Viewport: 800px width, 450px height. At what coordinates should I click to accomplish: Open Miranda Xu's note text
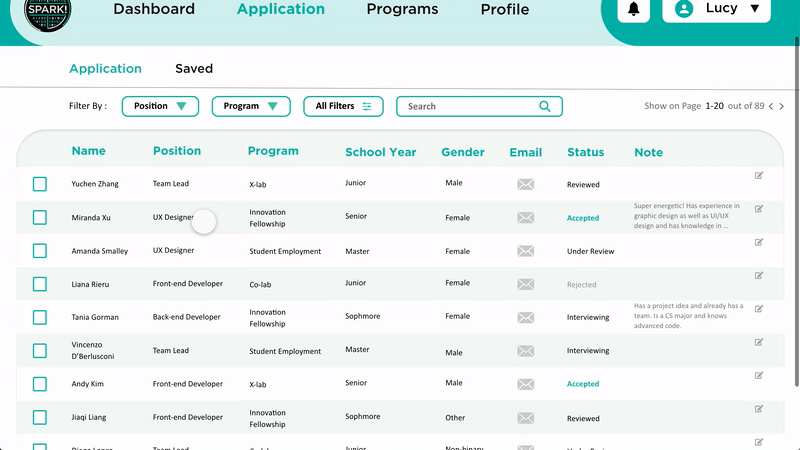[687, 216]
